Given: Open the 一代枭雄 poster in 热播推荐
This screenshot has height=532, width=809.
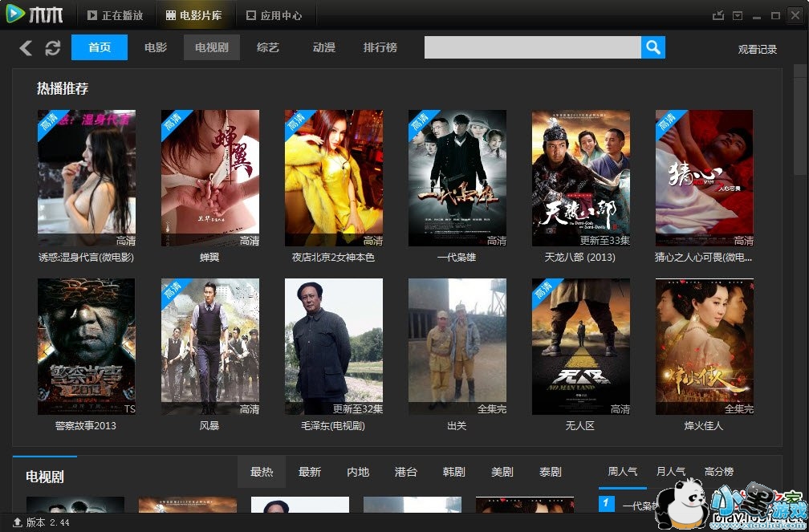Looking at the screenshot, I should pos(457,178).
